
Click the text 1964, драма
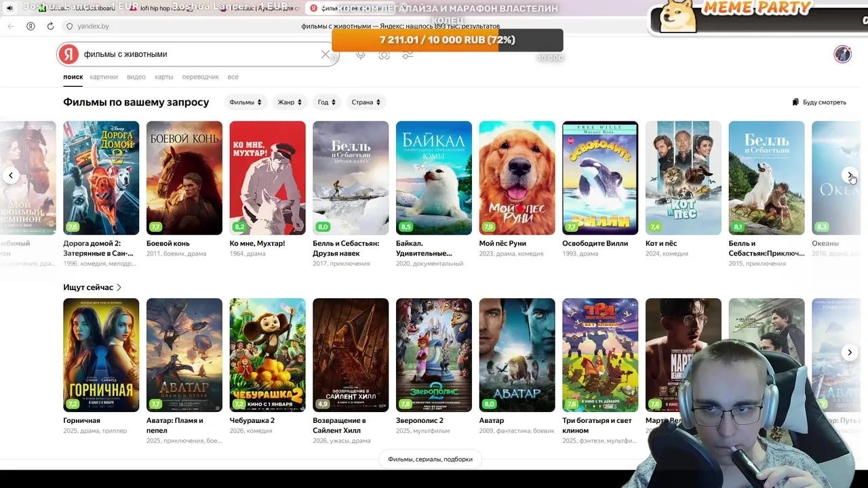(x=248, y=253)
